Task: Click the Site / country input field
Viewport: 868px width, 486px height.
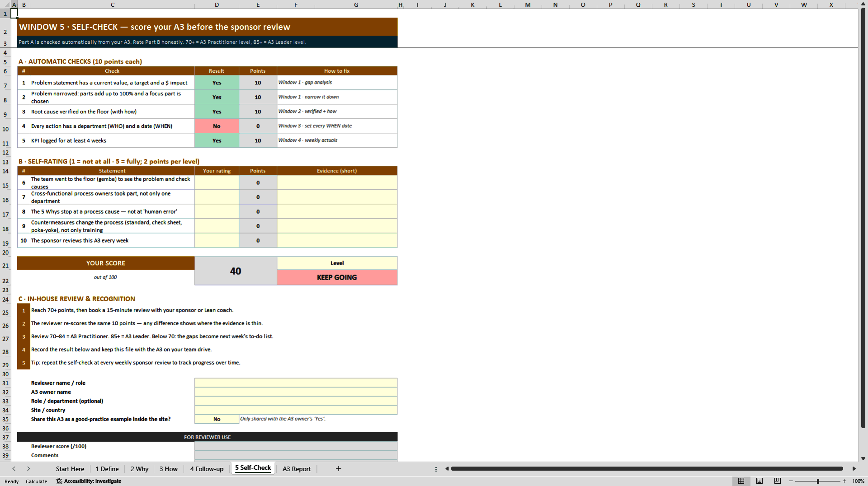Action: 296,410
